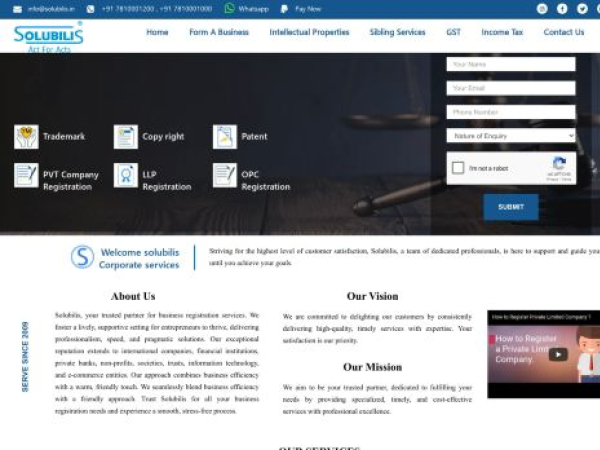Click the Our Vision heading
The width and height of the screenshot is (600, 450).
(372, 296)
